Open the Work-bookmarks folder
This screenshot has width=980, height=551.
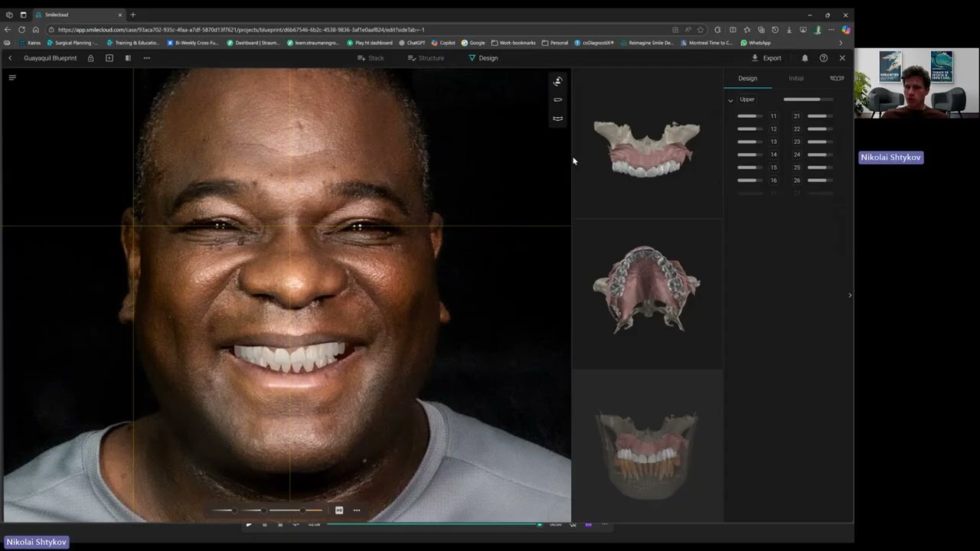pyautogui.click(x=514, y=43)
